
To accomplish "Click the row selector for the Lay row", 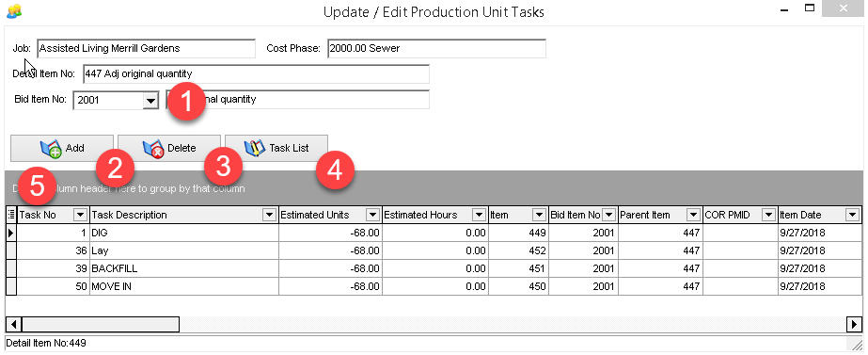I will [x=11, y=250].
